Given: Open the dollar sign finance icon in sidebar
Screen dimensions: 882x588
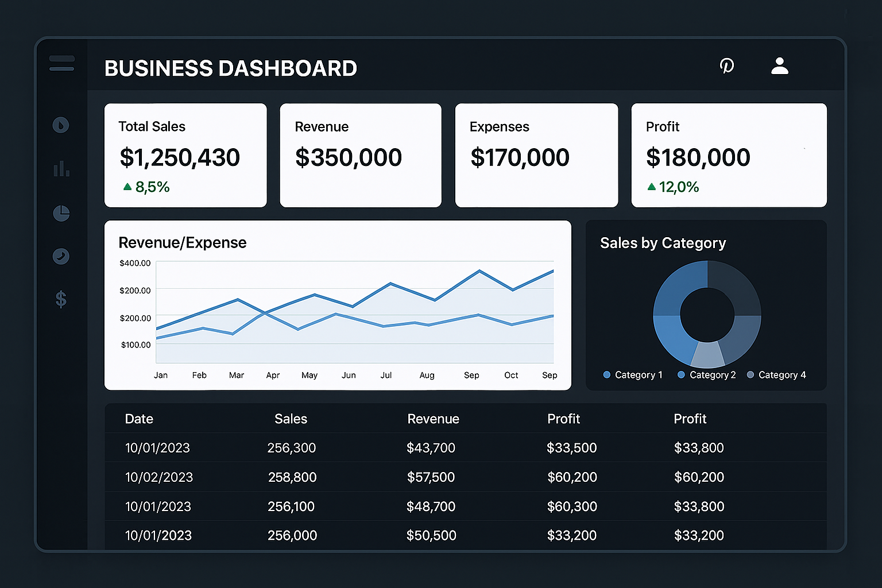Looking at the screenshot, I should pyautogui.click(x=61, y=299).
